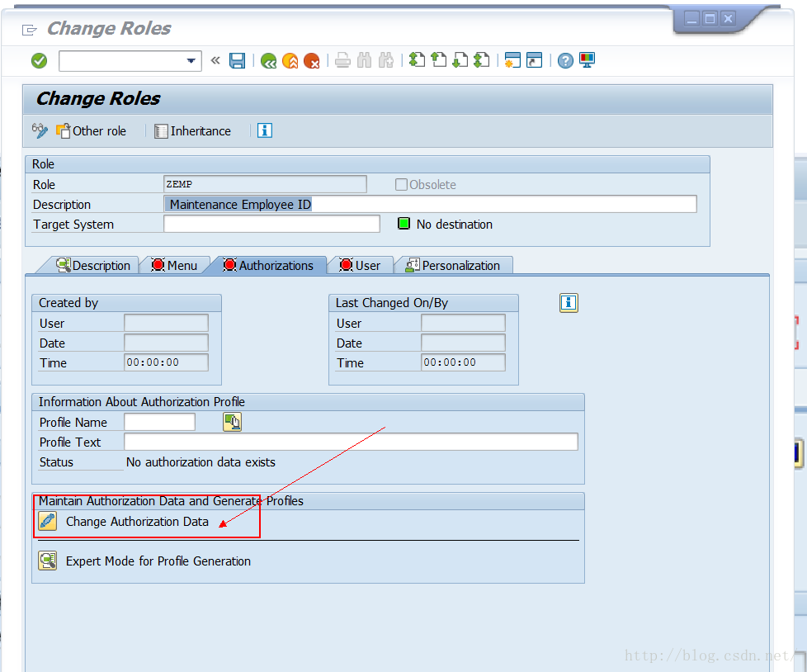Go to Next Page icon
The width and height of the screenshot is (807, 672).
(x=460, y=60)
